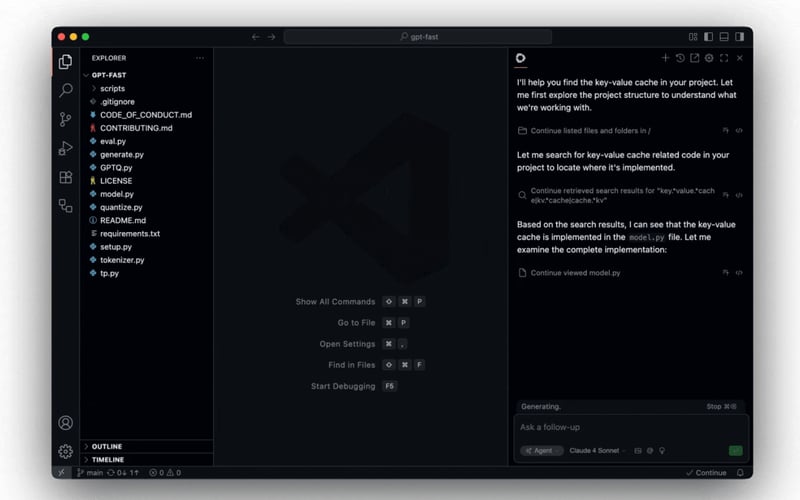Toggle the secondary side bar
The width and height of the screenshot is (800, 500).
(x=739, y=37)
